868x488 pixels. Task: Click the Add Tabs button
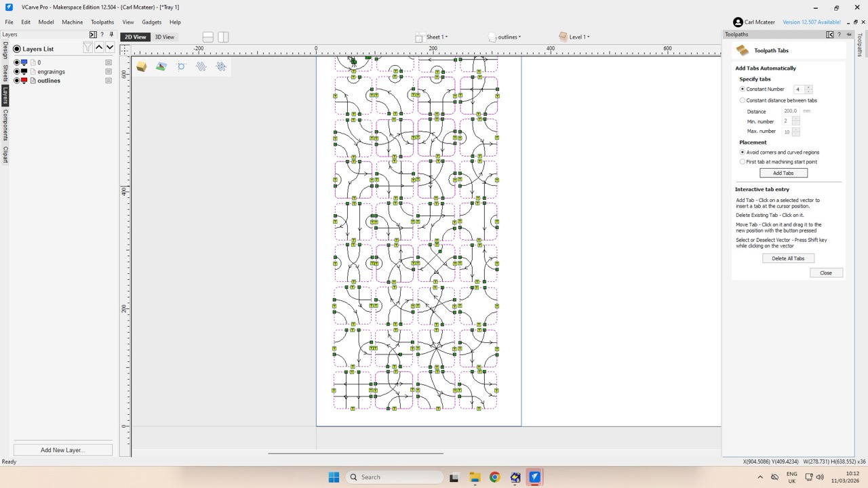783,173
